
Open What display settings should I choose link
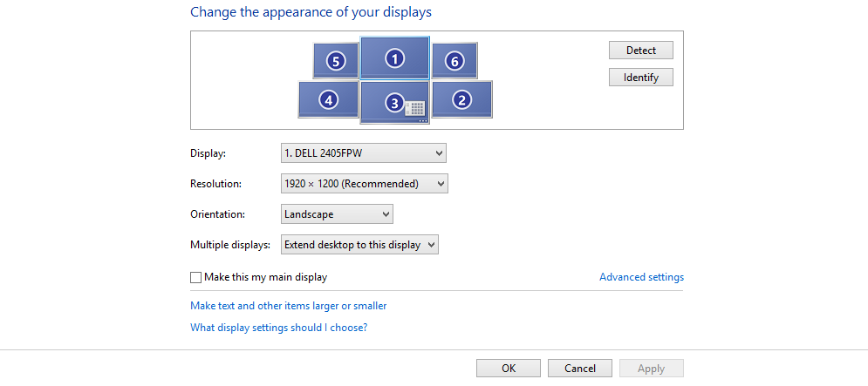278,328
